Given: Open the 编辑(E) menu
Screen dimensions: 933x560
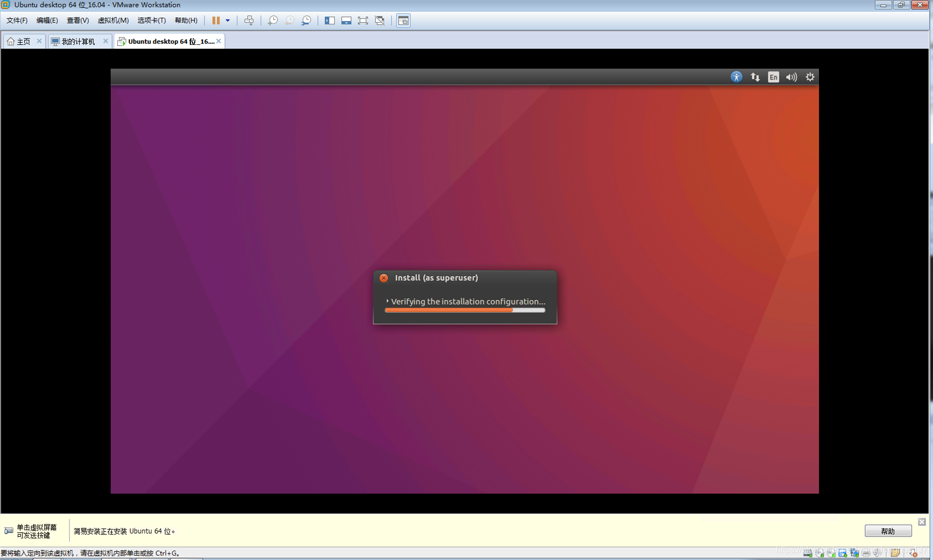Looking at the screenshot, I should tap(47, 20).
